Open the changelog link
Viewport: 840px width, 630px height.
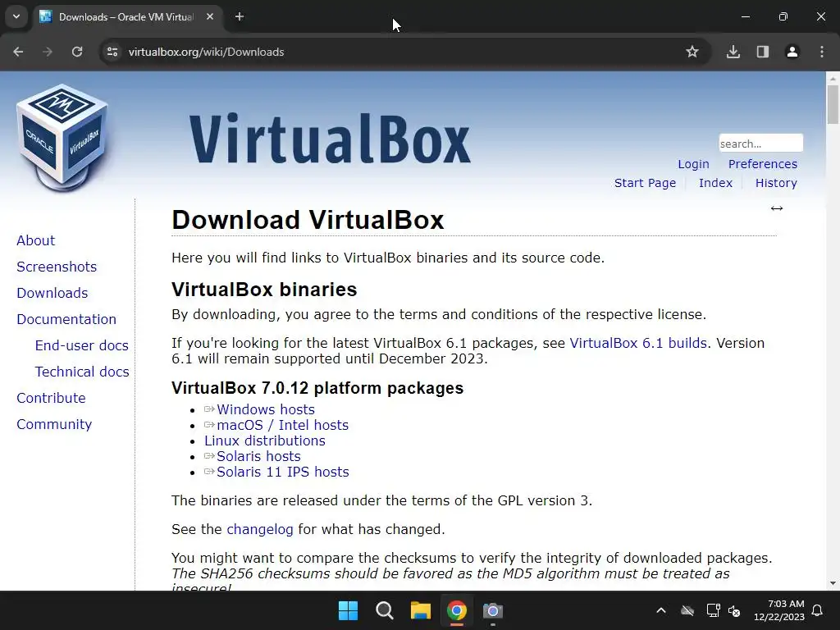pyautogui.click(x=260, y=529)
